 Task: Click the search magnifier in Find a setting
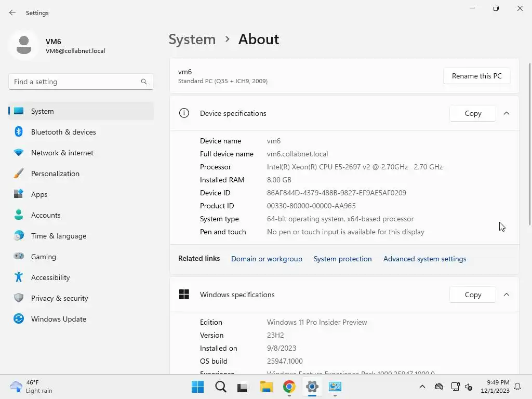coord(144,82)
